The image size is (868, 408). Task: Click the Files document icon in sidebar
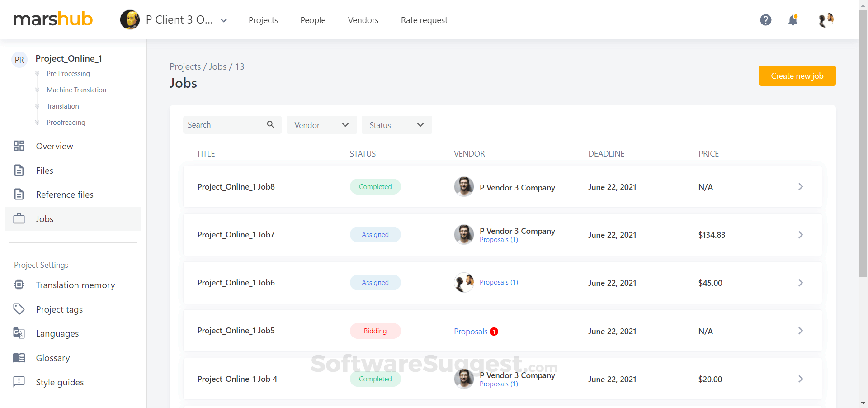pos(19,170)
